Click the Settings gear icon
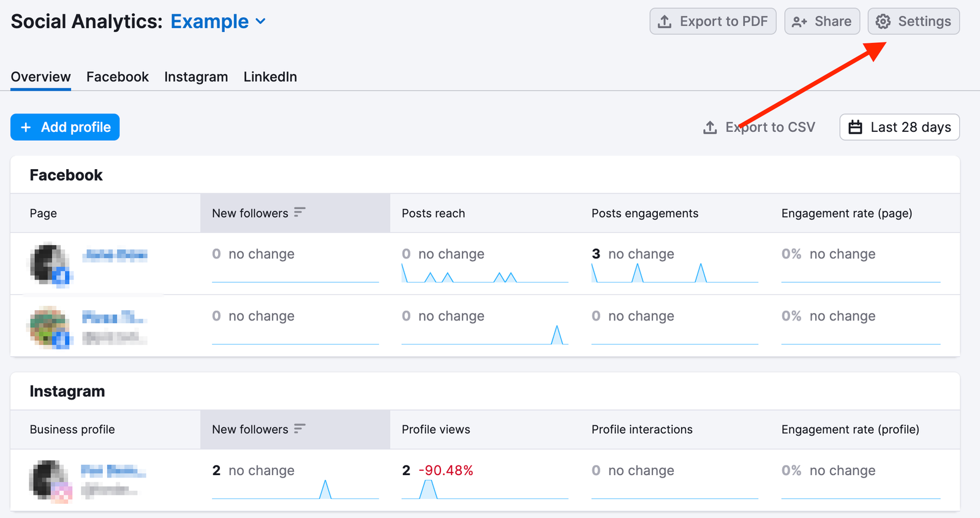This screenshot has width=980, height=518. (883, 21)
